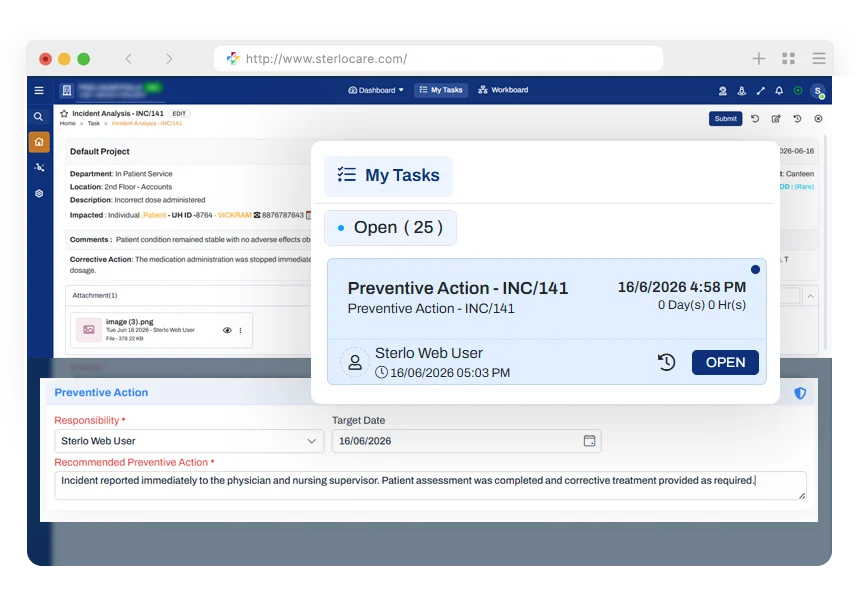Click the 16/6/2026 4:58 PM due date
Image resolution: width=858 pixels, height=606 pixels.
tap(682, 287)
